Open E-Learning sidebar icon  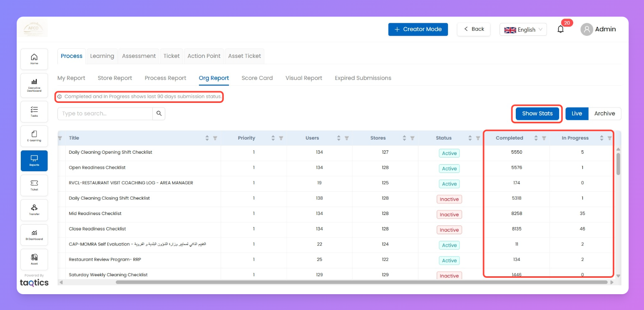coord(34,136)
